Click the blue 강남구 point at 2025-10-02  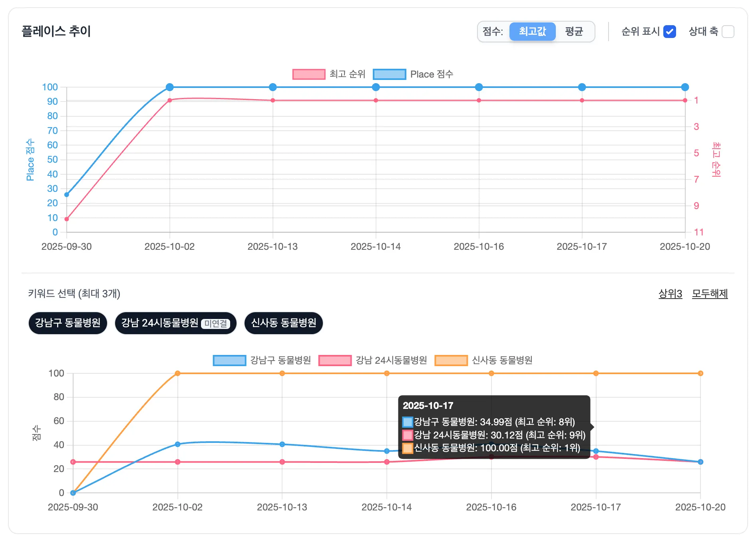coord(177,444)
